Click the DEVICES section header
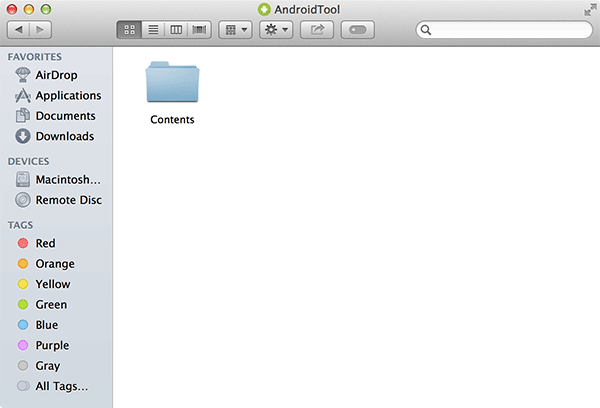Image resolution: width=600 pixels, height=408 pixels. [x=28, y=162]
